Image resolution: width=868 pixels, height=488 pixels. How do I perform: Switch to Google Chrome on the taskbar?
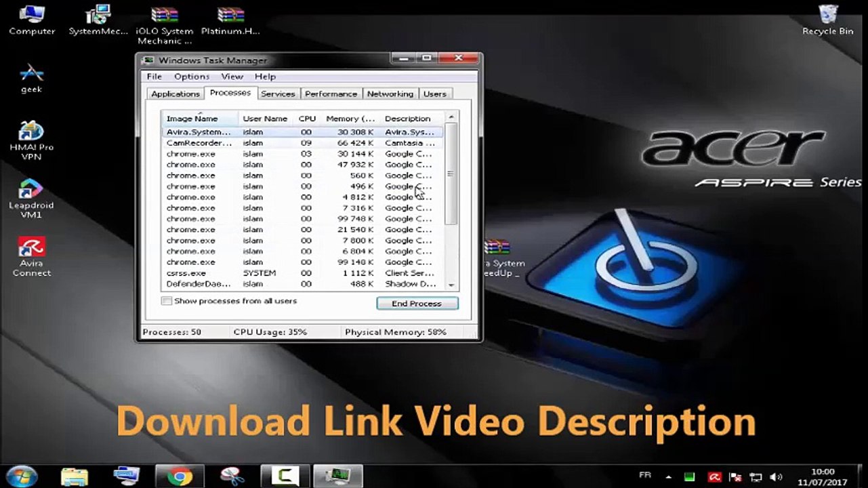point(180,476)
